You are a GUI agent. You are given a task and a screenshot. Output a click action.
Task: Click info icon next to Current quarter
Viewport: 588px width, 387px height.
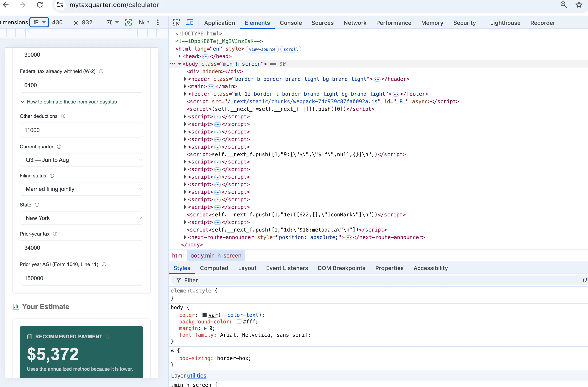(59, 147)
